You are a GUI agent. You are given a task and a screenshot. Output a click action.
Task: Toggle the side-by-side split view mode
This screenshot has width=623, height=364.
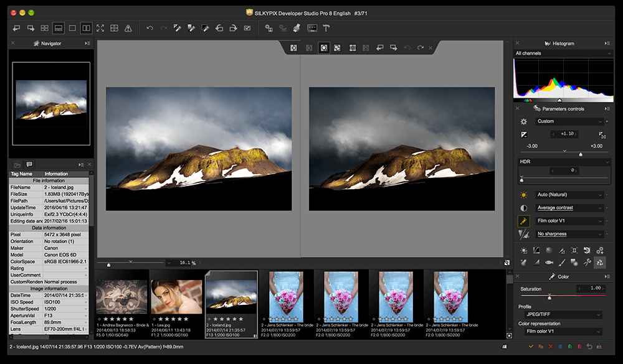(86, 28)
